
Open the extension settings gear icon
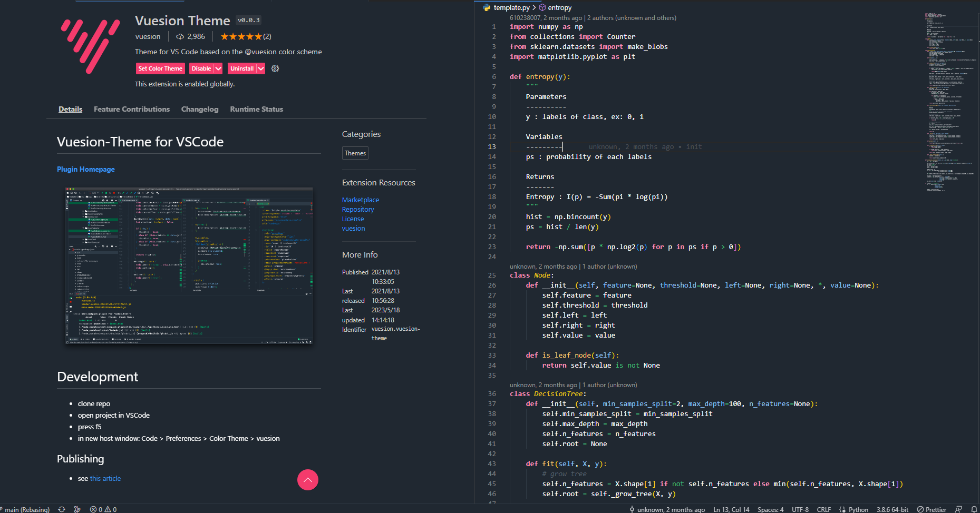click(x=275, y=68)
